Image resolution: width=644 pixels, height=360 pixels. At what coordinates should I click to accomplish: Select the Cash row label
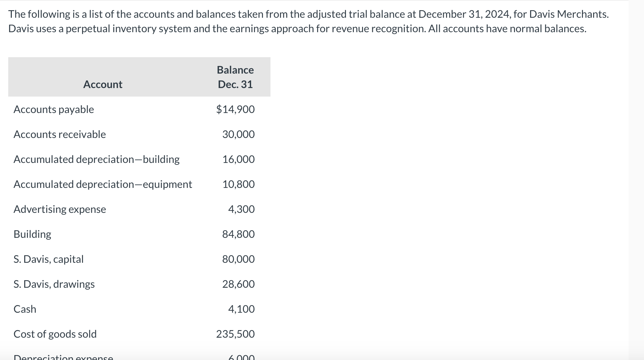[x=25, y=309]
